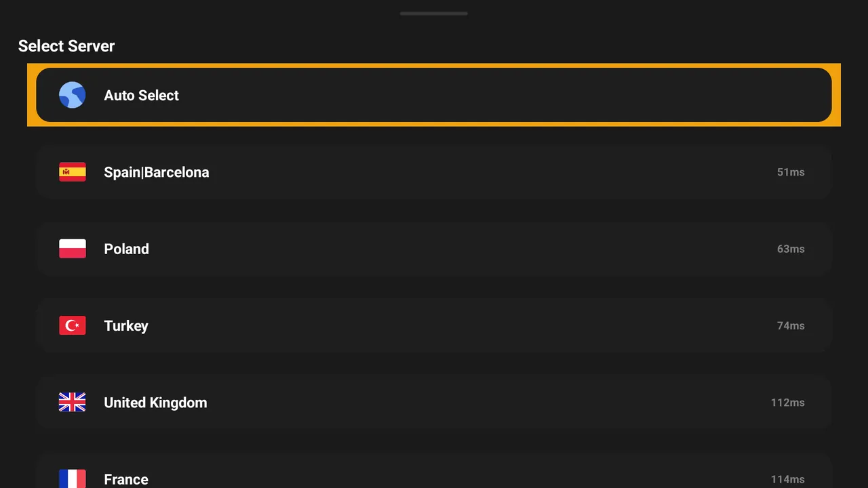Click the Turkey flag icon
868x488 pixels.
tap(72, 325)
